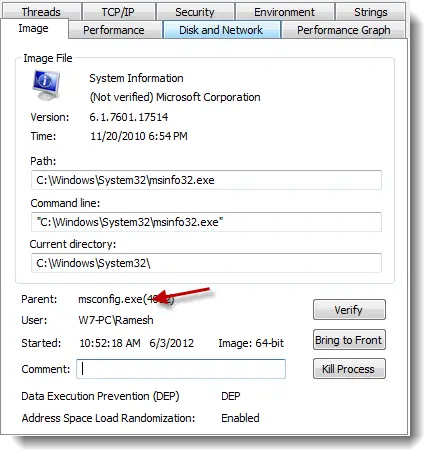The width and height of the screenshot is (435, 461).
Task: Switch to the Strings tab
Action: (x=371, y=12)
